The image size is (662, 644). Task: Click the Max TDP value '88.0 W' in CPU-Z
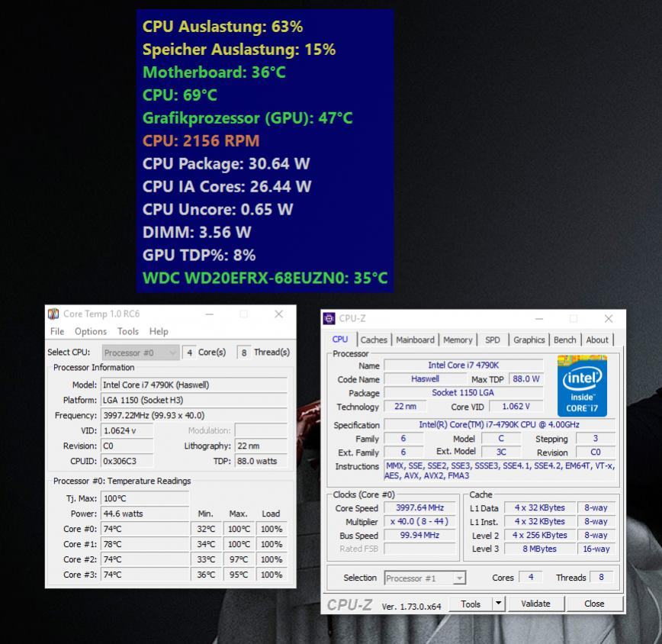coord(525,378)
